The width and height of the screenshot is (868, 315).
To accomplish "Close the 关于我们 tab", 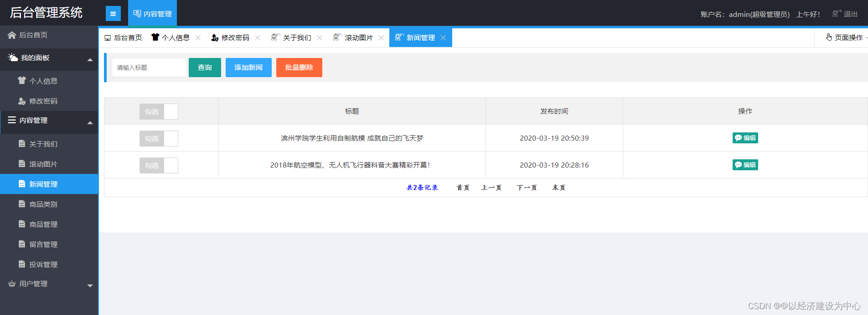I will pyautogui.click(x=320, y=37).
